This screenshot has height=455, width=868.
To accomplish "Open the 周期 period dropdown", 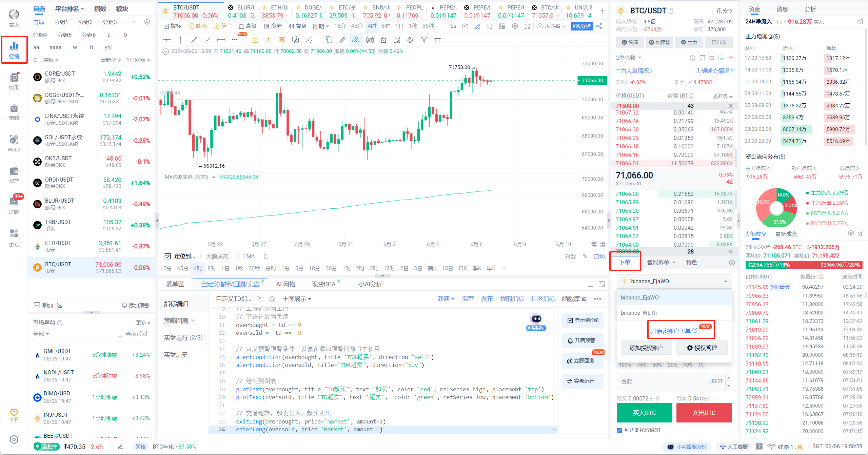I will point(321,26).
